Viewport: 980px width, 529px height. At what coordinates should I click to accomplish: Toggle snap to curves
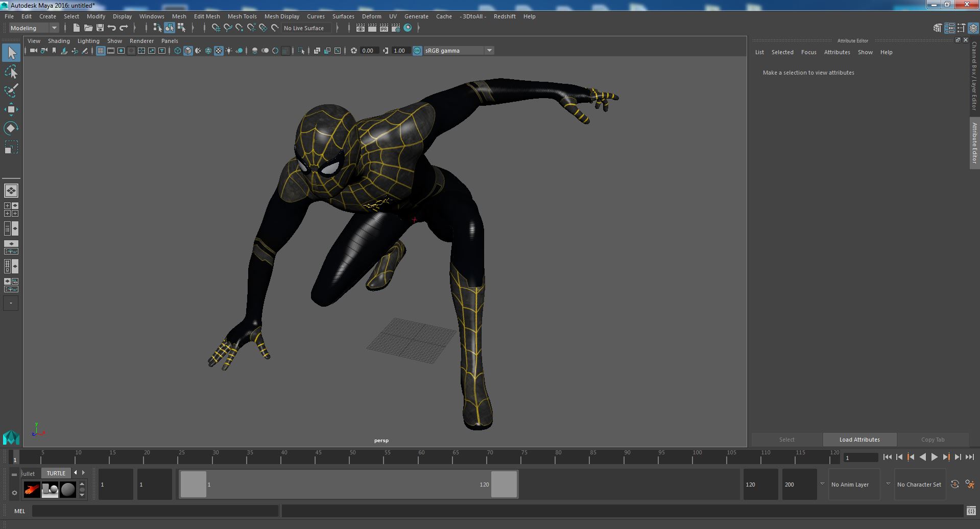point(228,28)
